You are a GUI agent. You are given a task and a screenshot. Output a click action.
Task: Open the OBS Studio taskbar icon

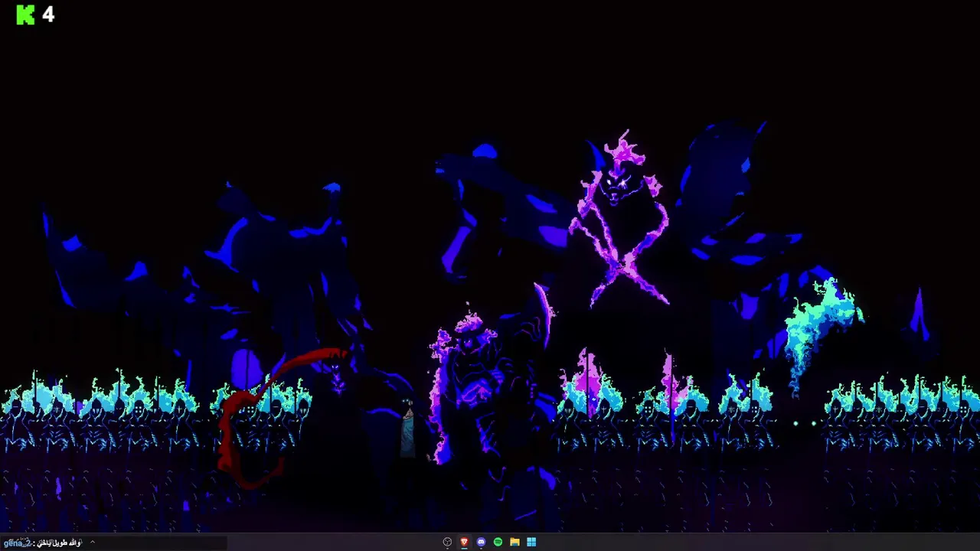447,542
